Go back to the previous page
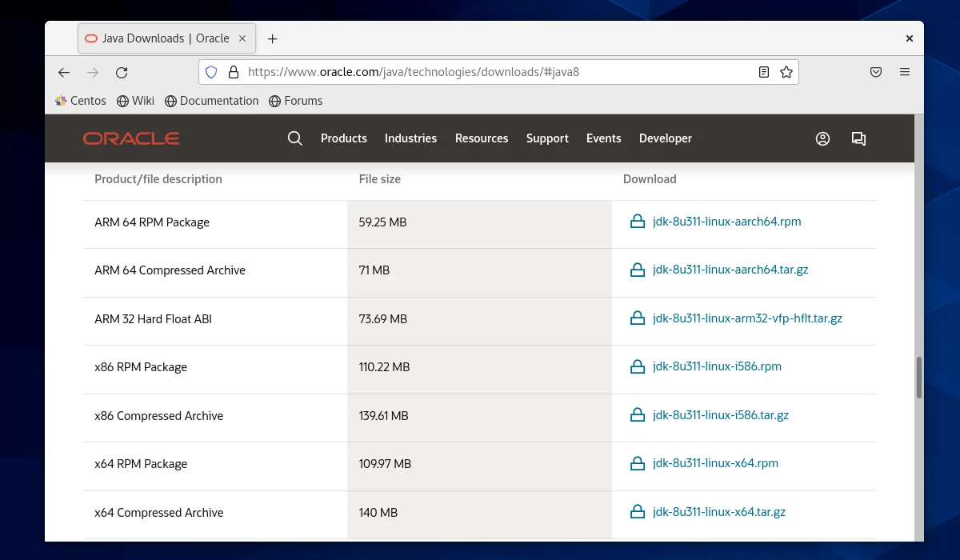This screenshot has width=960, height=560. pyautogui.click(x=64, y=72)
